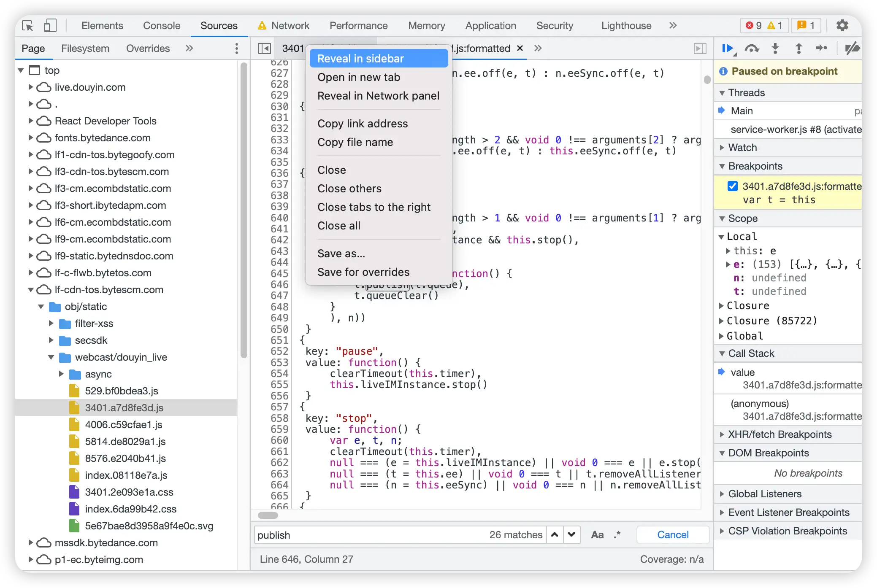Choose Close tabs to the right
This screenshot has width=877, height=588.
point(379,207)
